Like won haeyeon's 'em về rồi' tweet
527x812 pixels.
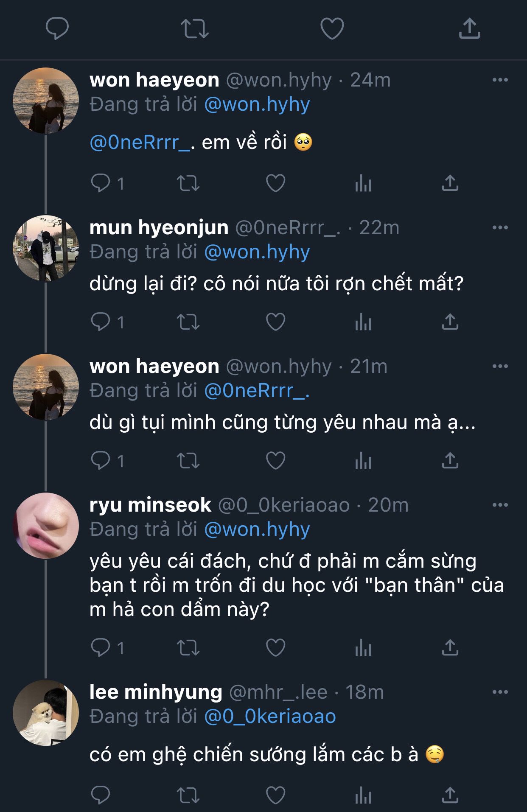(275, 183)
